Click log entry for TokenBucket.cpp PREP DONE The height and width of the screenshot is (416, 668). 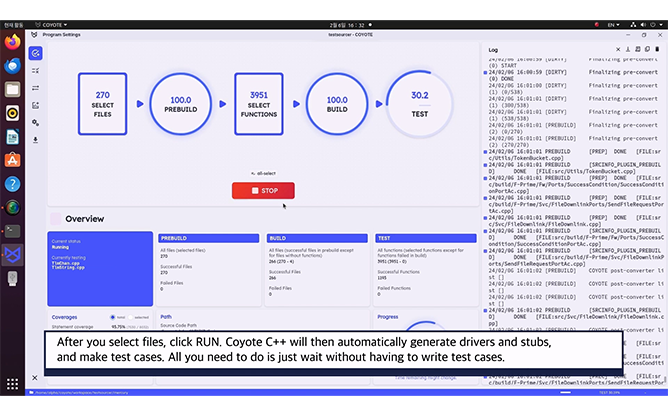575,155
